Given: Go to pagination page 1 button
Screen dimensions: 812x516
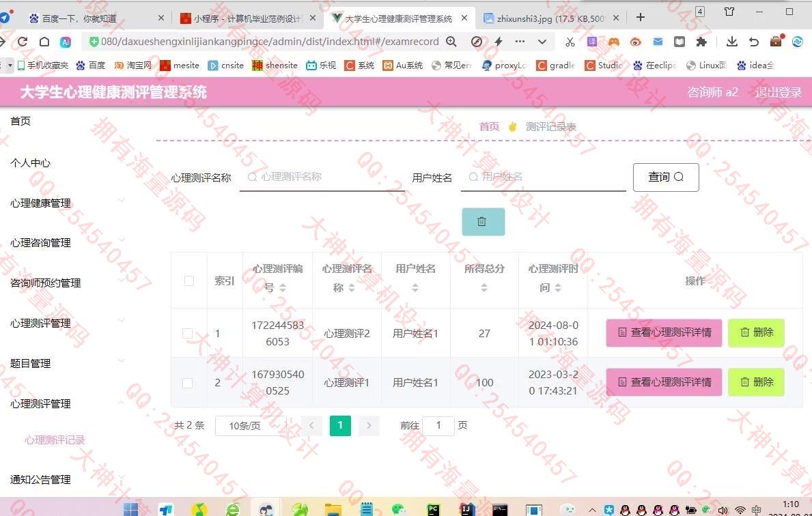Looking at the screenshot, I should pyautogui.click(x=340, y=425).
